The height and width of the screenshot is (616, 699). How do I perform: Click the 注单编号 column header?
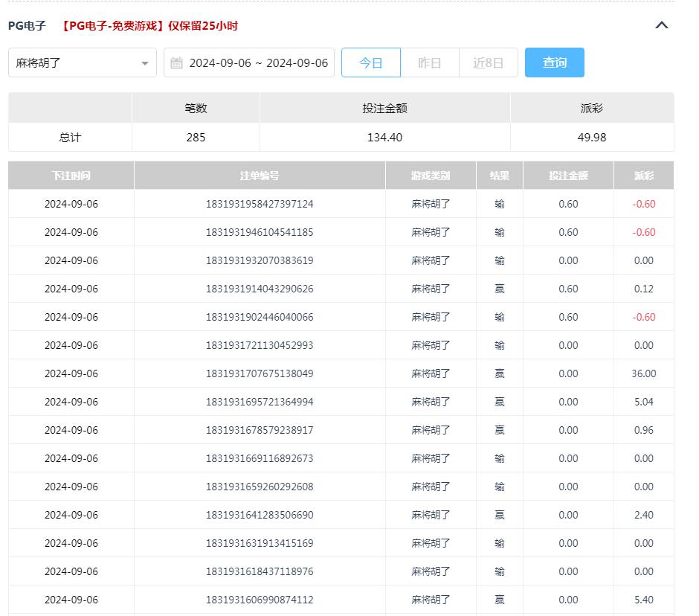pos(260,176)
